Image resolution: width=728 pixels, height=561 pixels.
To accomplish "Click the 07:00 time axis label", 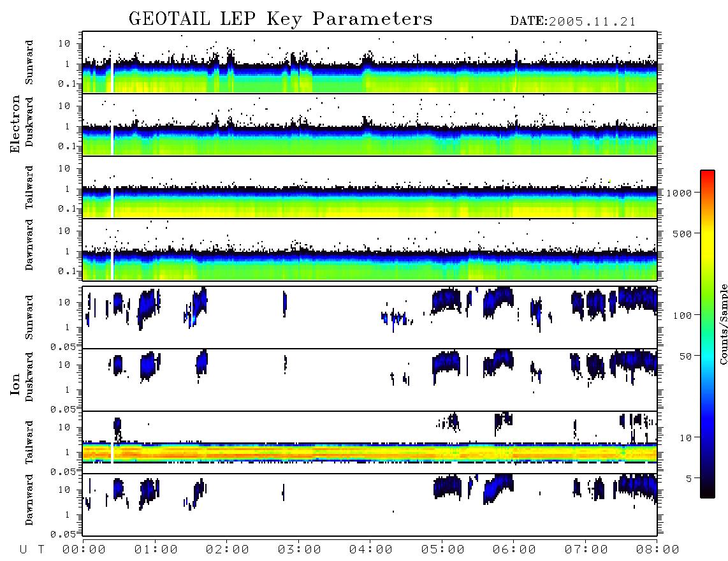I will coord(586,550).
